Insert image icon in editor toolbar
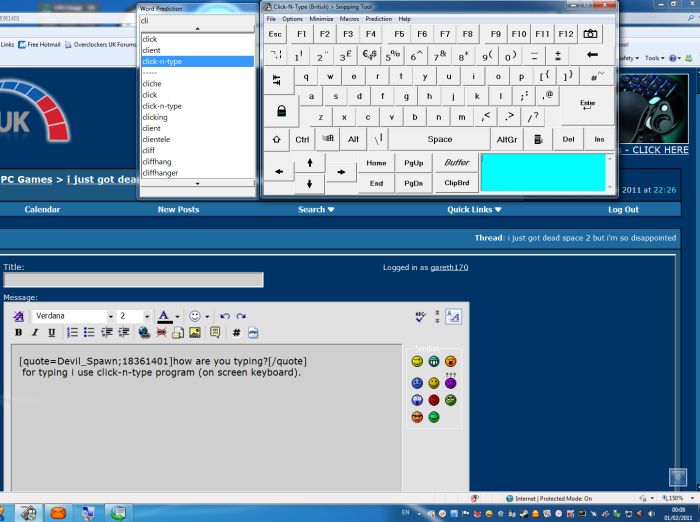 pos(195,333)
